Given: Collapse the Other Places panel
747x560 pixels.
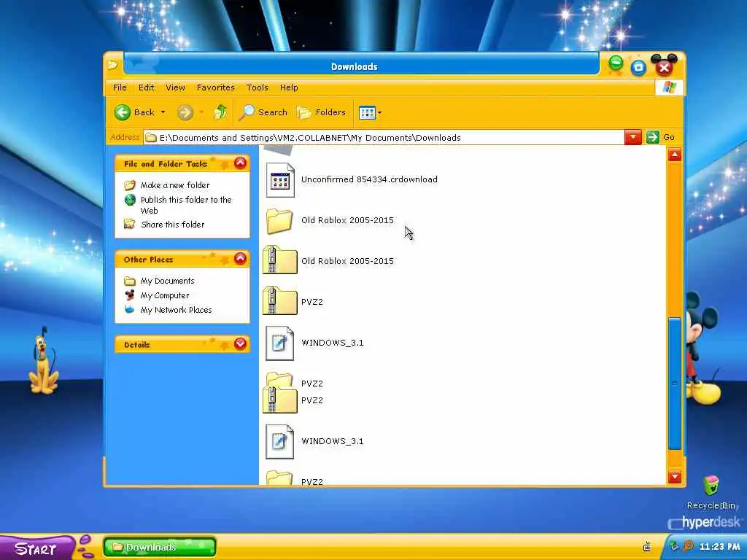Looking at the screenshot, I should coord(241,259).
